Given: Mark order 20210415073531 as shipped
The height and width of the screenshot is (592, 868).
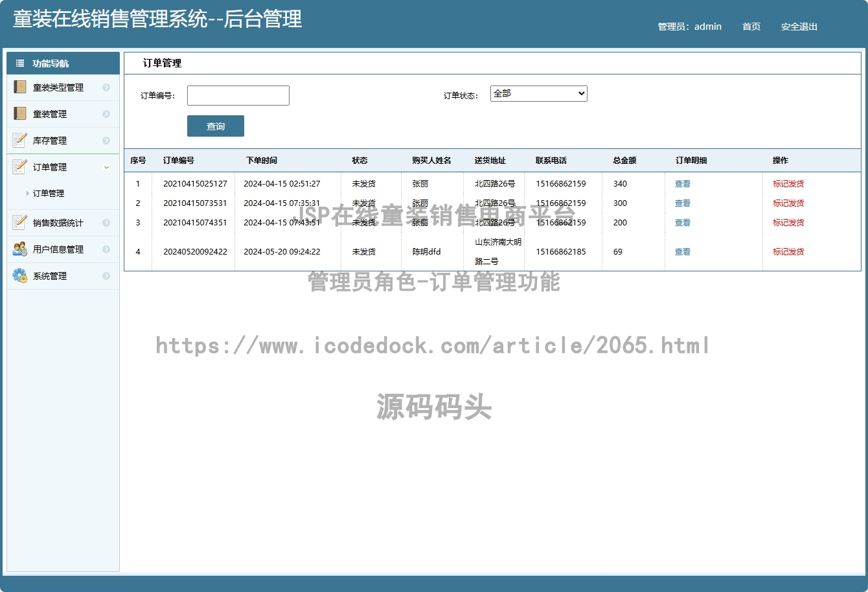Looking at the screenshot, I should [x=788, y=203].
